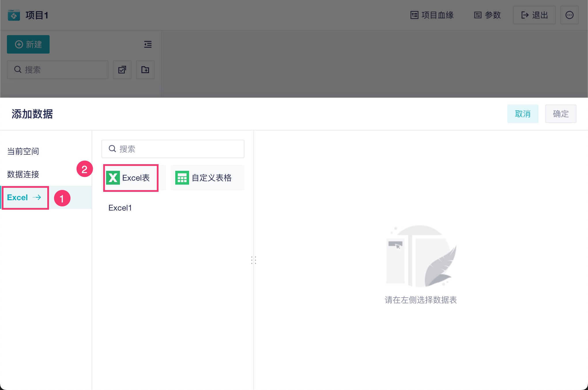Image resolution: width=588 pixels, height=390 pixels.
Task: Click the batch select checkbox icon
Action: [122, 70]
